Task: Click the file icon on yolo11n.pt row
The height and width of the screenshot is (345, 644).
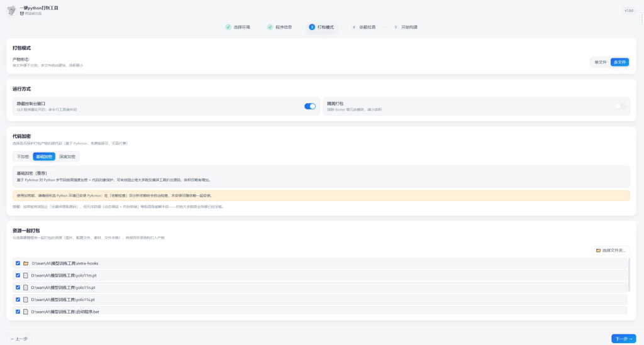Action: [x=25, y=288]
